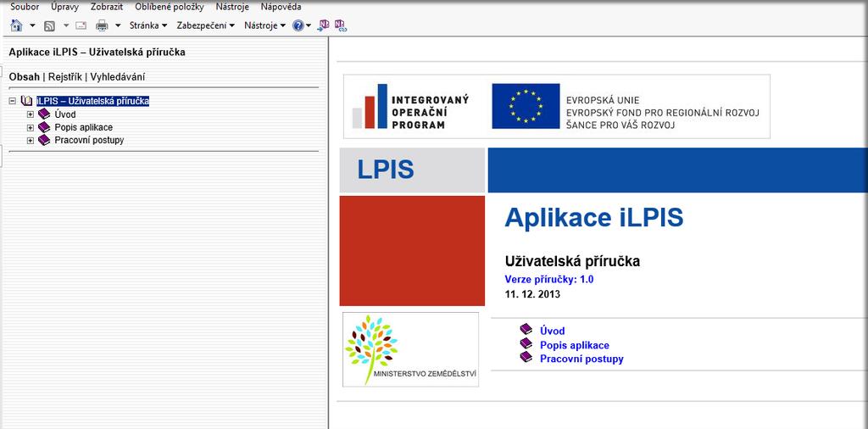This screenshot has height=429, width=868.
Task: Click the Send to OneNote icon
Action: 323,25
